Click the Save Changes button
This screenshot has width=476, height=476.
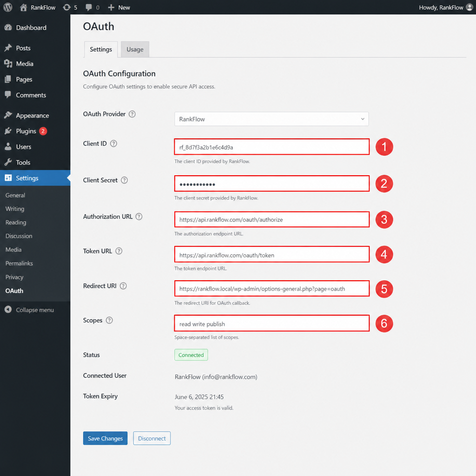[x=106, y=438]
